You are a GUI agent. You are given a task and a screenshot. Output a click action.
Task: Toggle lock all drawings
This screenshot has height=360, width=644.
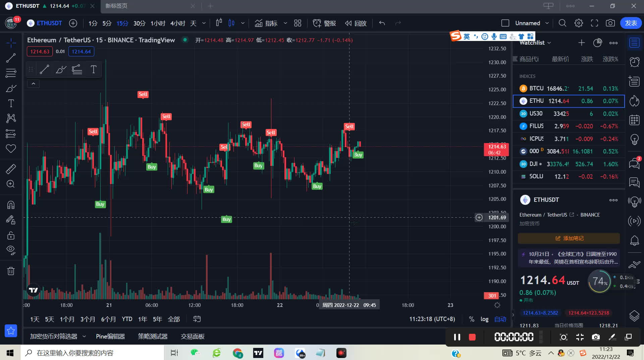11,235
